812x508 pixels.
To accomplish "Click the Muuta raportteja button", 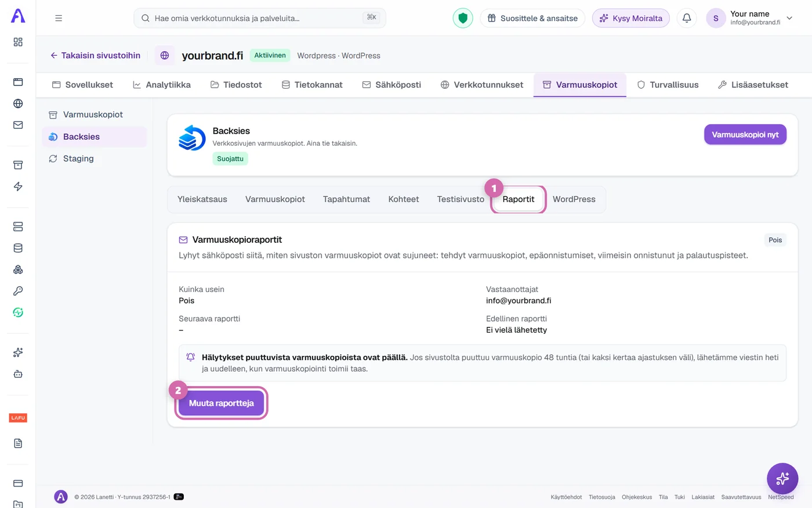I will coord(221,403).
